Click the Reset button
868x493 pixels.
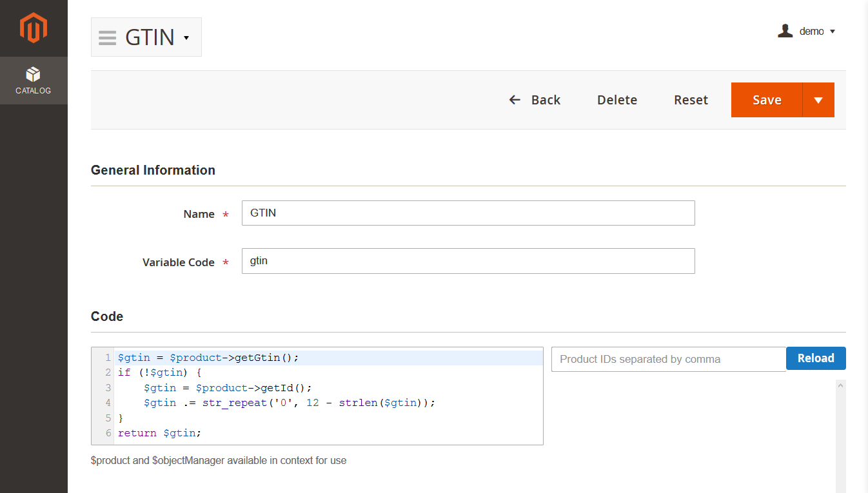[x=691, y=100]
